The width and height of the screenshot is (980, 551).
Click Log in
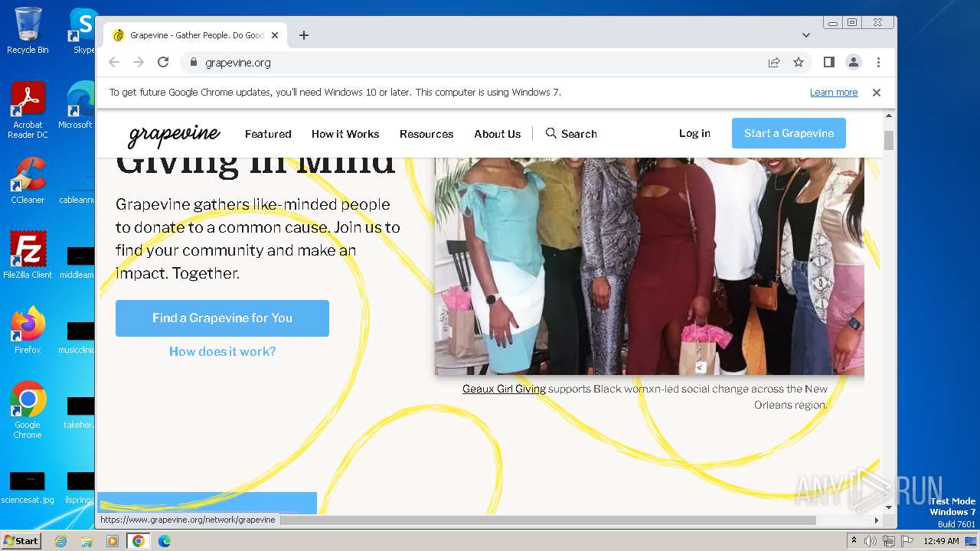click(x=694, y=133)
